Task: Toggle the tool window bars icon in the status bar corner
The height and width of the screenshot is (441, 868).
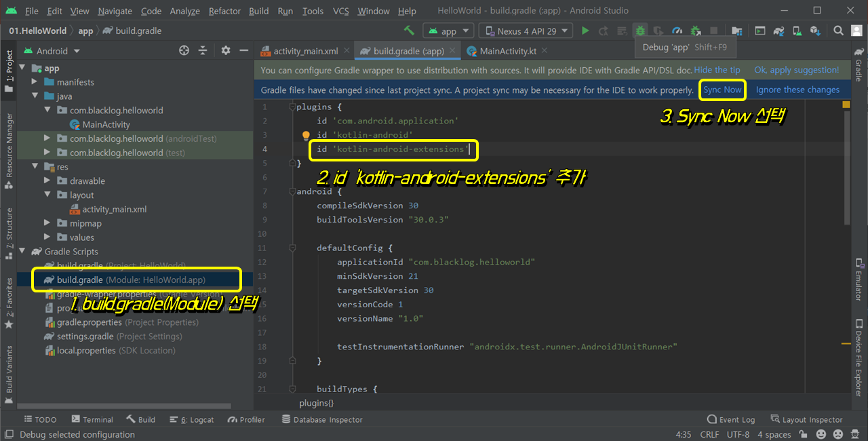Action: coord(8,435)
